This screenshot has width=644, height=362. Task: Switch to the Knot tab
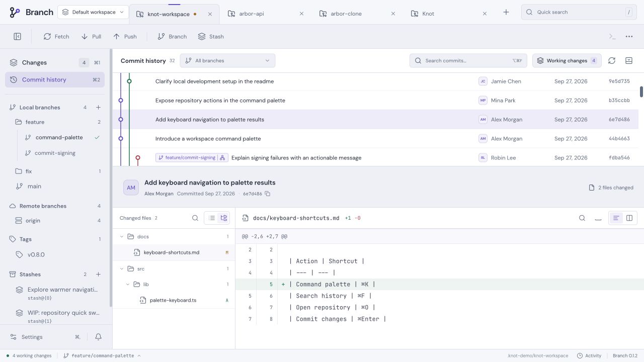(x=450, y=14)
